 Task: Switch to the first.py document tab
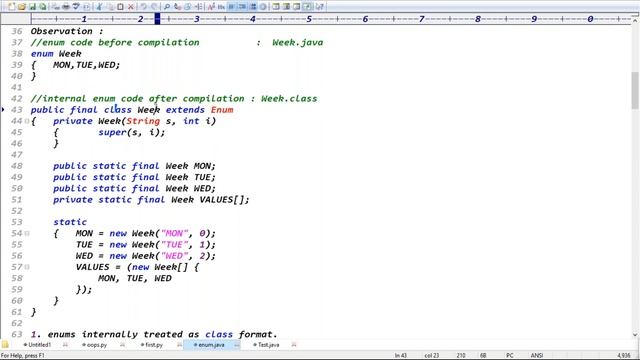click(x=153, y=345)
